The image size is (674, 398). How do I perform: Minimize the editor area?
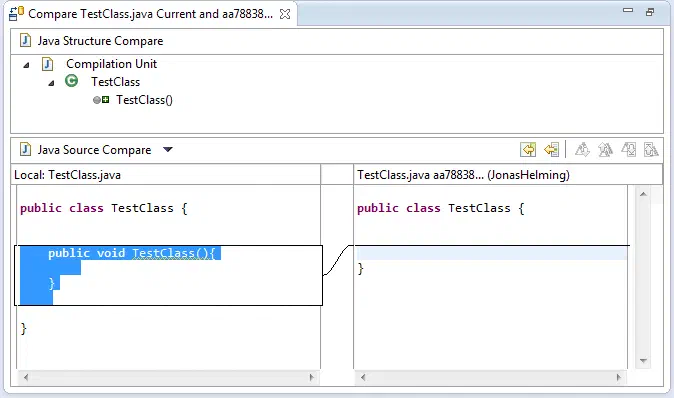[x=628, y=10]
